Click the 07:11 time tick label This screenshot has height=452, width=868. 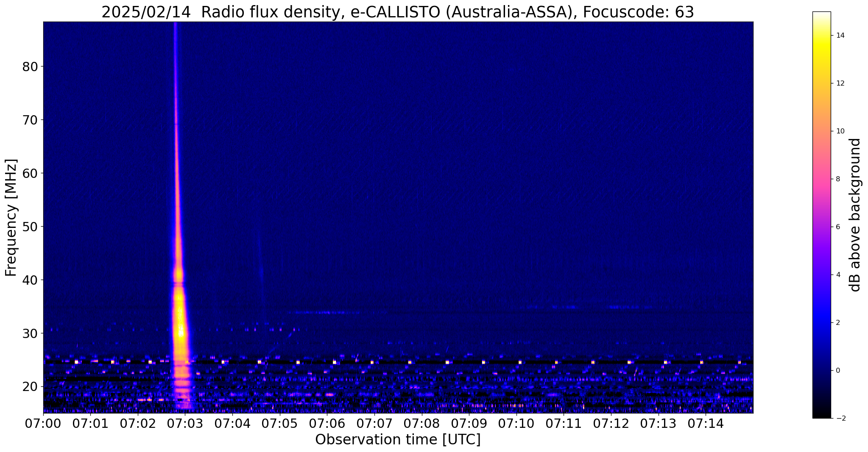[564, 424]
